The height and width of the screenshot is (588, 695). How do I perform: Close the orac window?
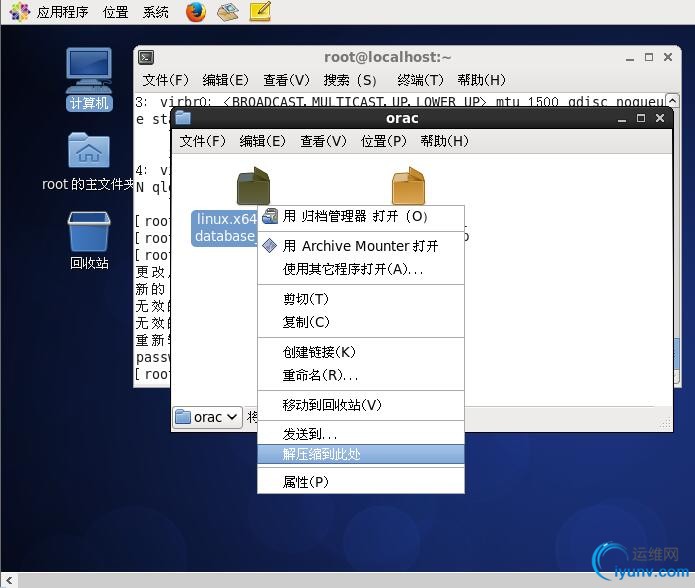coord(660,118)
